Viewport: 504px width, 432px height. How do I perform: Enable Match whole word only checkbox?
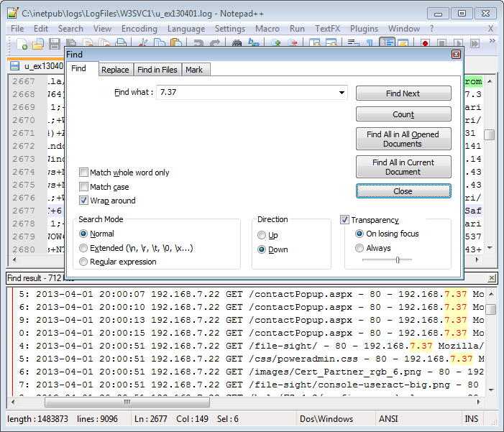coord(83,173)
